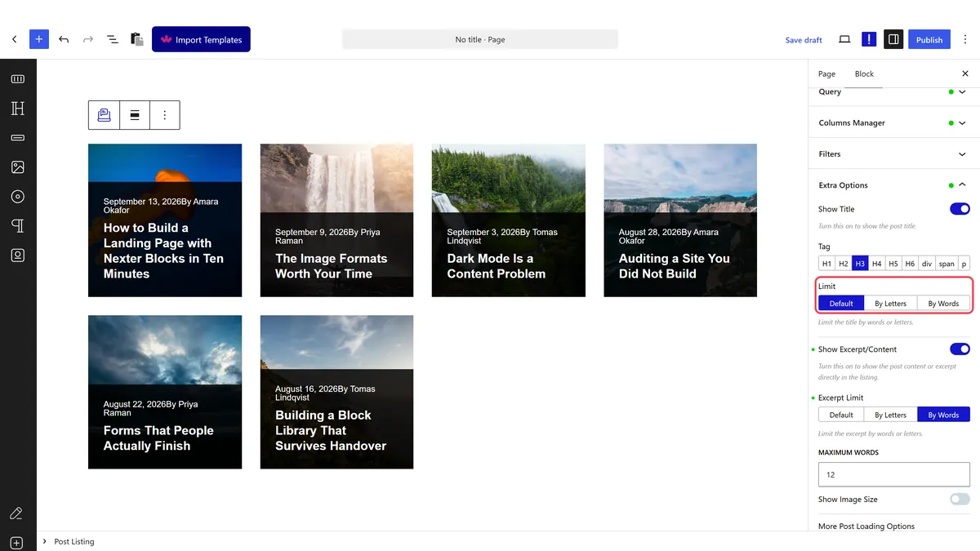
Task: Disable the Show Excerpt/Content switch
Action: point(960,349)
